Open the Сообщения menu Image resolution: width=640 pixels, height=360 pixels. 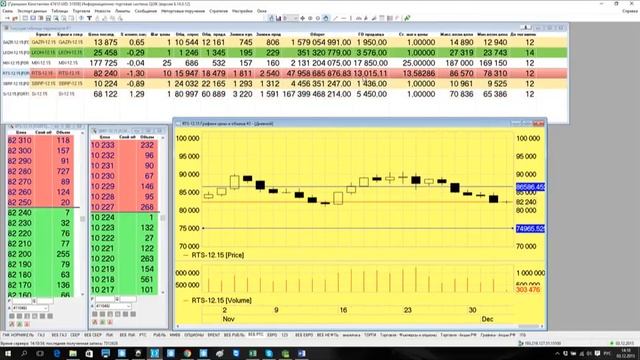tap(145, 11)
